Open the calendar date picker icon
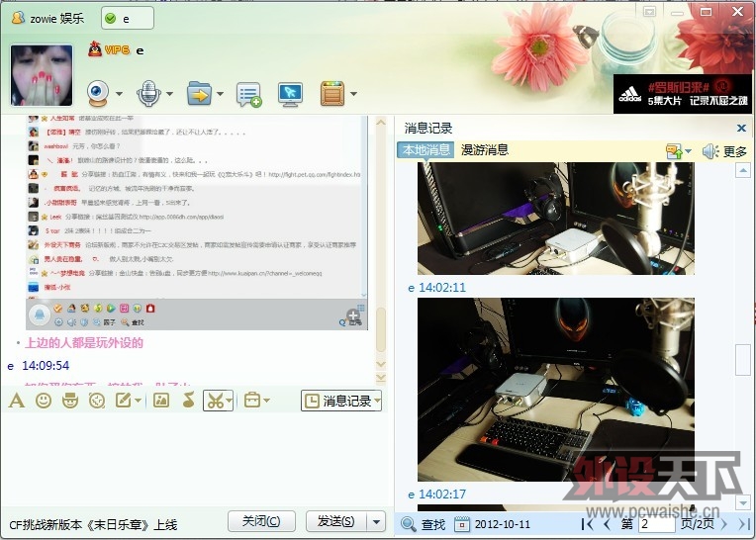This screenshot has height=540, width=756. coord(461,524)
